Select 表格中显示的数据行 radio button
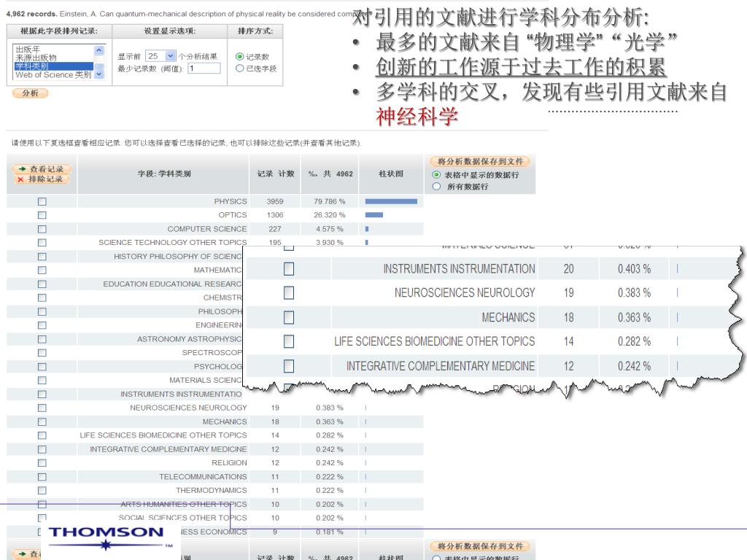 [436, 175]
